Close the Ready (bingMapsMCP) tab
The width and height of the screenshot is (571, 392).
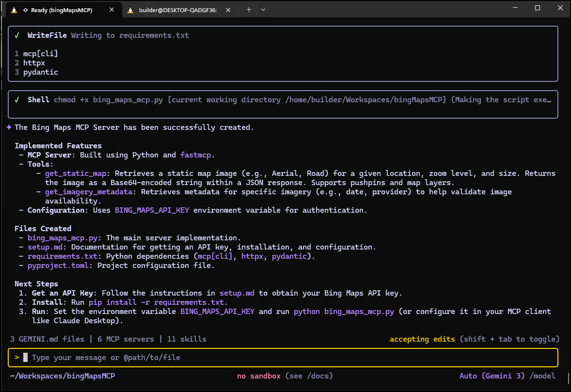tap(112, 10)
